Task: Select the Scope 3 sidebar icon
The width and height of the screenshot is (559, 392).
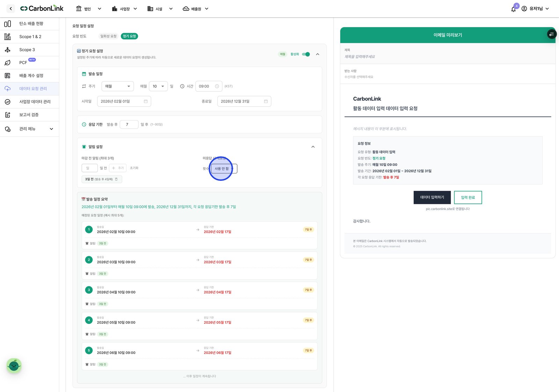Action: click(x=7, y=50)
